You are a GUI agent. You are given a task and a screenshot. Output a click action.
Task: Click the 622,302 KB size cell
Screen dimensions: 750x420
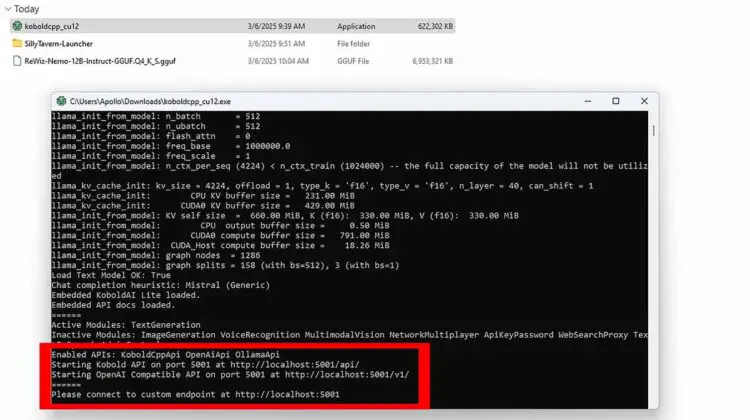(x=435, y=26)
